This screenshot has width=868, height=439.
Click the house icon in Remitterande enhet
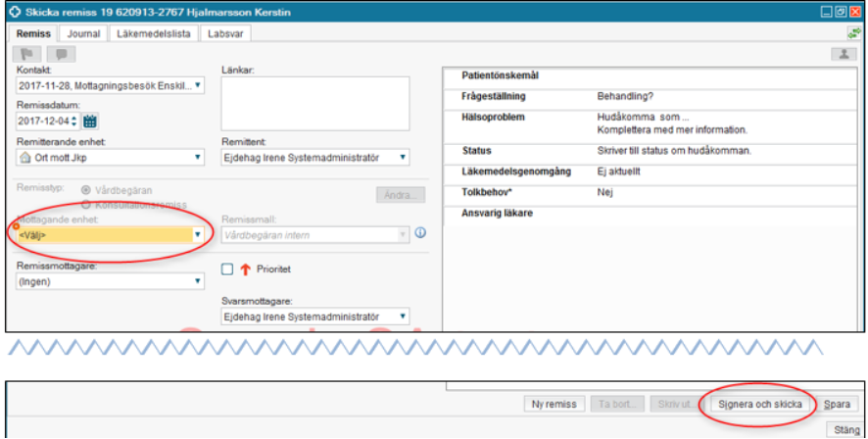click(x=25, y=158)
